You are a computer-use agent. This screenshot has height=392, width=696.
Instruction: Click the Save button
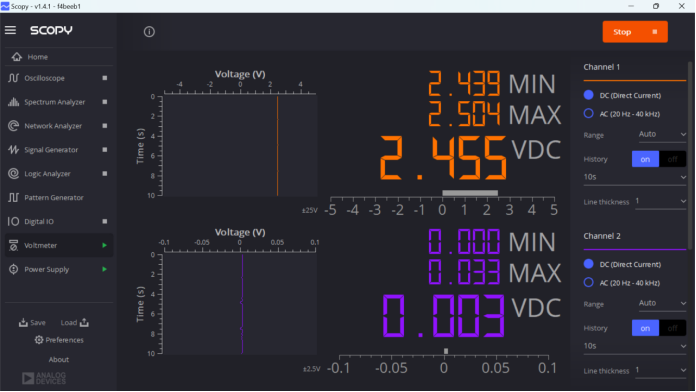32,323
